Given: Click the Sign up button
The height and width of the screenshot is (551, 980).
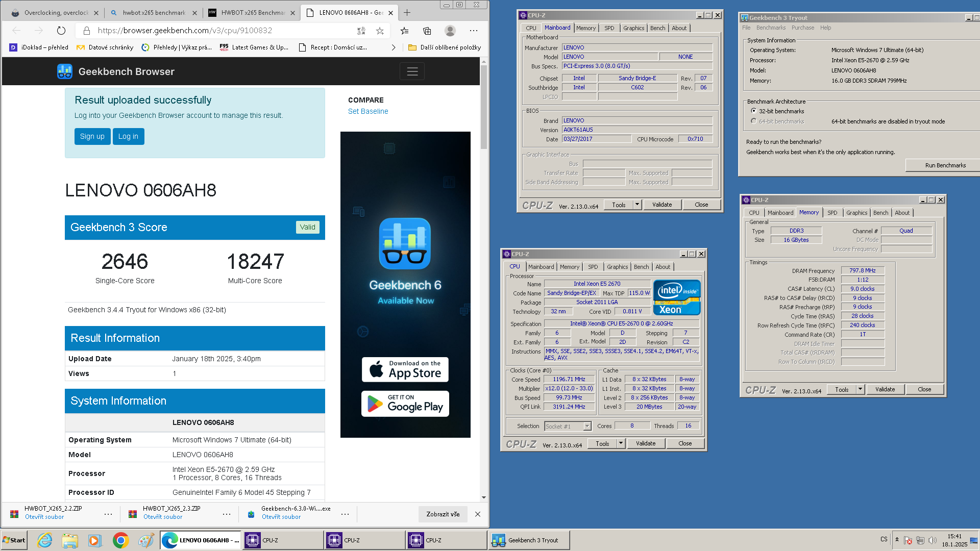Looking at the screenshot, I should [92, 136].
